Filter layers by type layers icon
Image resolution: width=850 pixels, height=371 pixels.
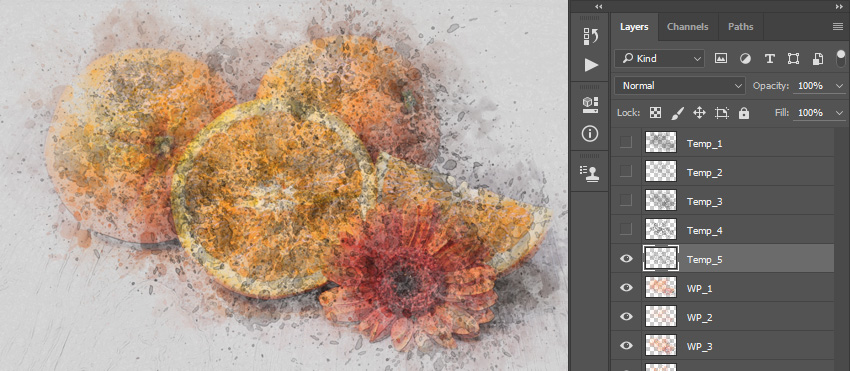point(769,59)
